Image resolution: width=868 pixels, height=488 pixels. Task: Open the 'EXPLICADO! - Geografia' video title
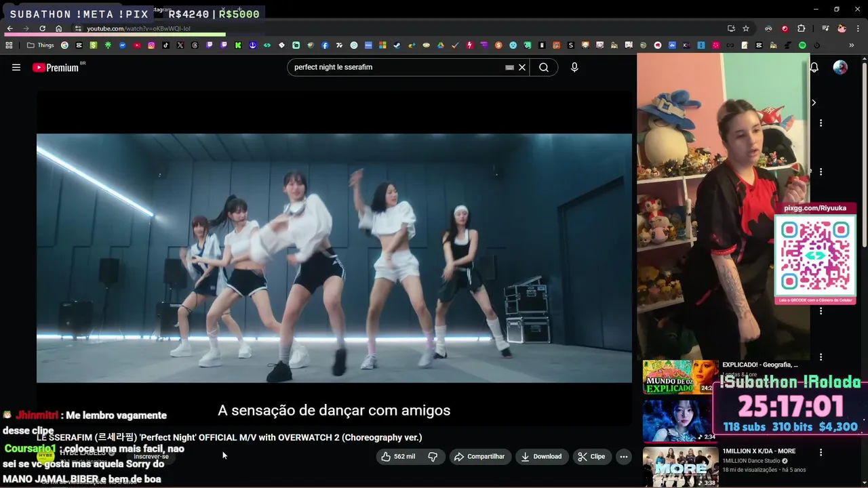759,365
